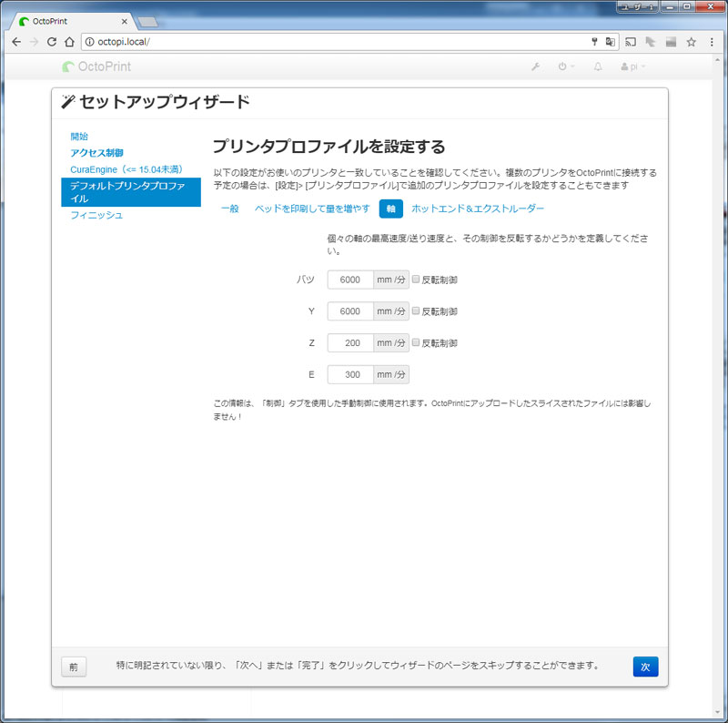Open the system power dropdown menu
Viewport: 728px width, 723px height.
[566, 66]
